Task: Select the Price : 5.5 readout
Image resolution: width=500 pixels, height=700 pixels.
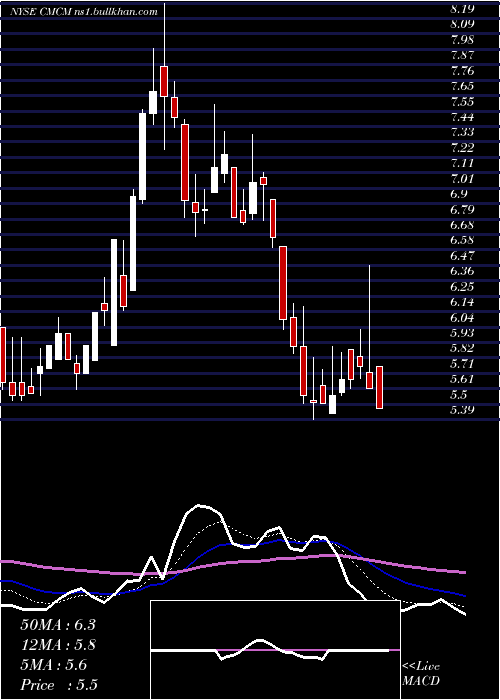Action: pyautogui.click(x=59, y=685)
